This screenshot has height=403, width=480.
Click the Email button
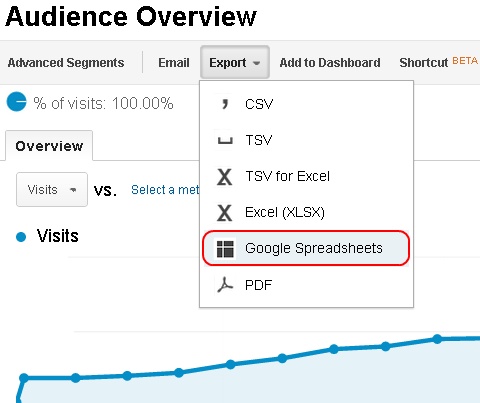174,63
